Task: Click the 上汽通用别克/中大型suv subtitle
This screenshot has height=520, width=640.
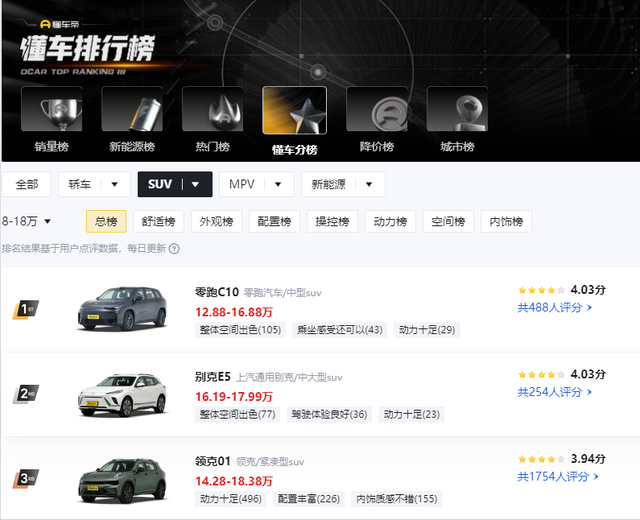Action: [x=289, y=378]
